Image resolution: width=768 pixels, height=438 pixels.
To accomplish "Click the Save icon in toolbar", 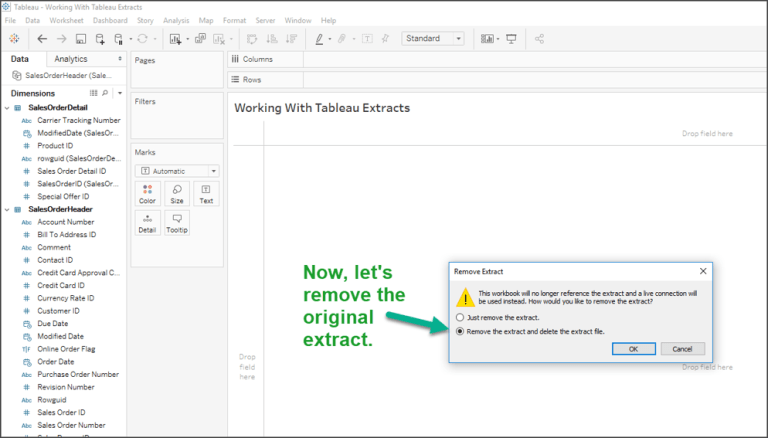I will click(x=80, y=39).
